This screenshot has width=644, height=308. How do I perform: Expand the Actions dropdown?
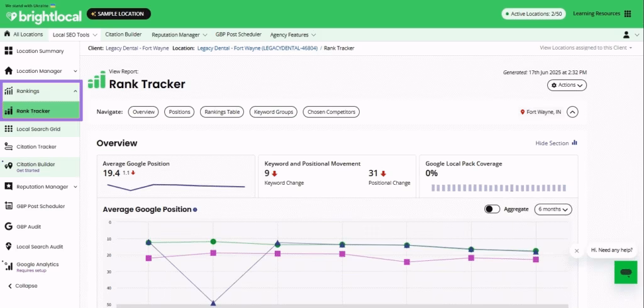pos(567,85)
